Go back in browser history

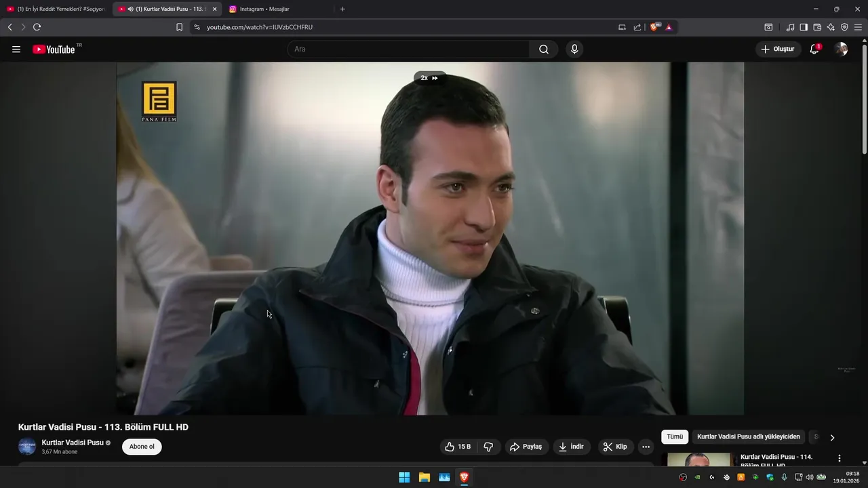pos(10,27)
